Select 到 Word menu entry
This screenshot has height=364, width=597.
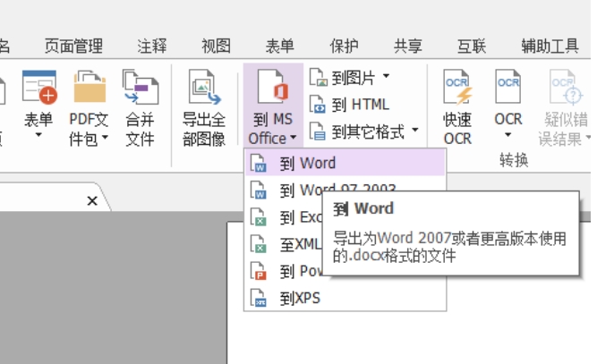[x=345, y=163]
